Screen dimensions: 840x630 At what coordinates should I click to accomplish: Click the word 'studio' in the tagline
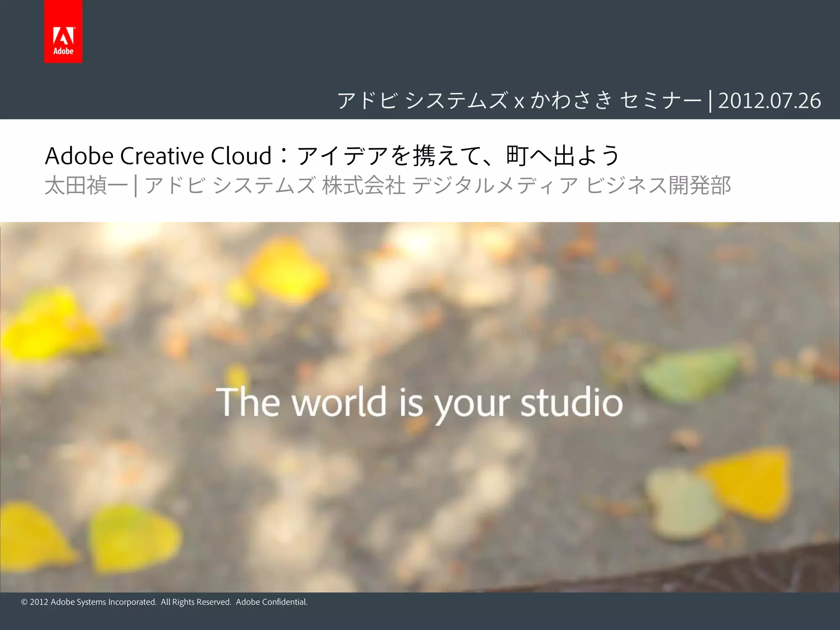[572, 403]
